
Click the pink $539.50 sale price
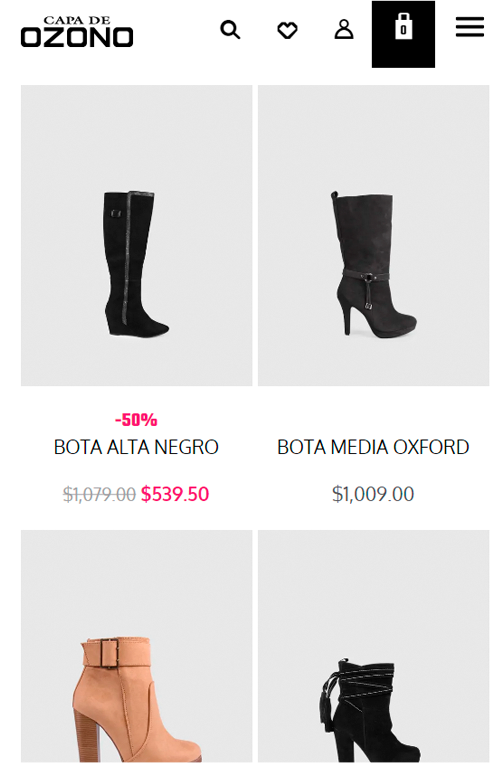[175, 494]
